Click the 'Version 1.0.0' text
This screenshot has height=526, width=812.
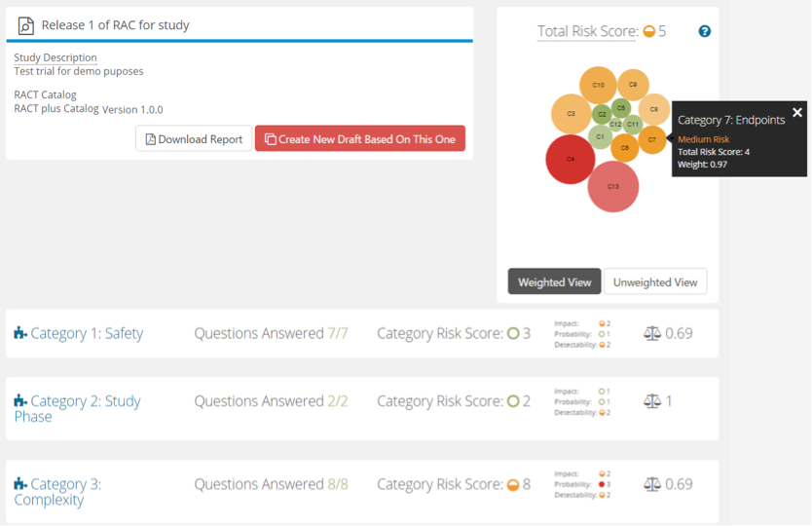point(132,110)
